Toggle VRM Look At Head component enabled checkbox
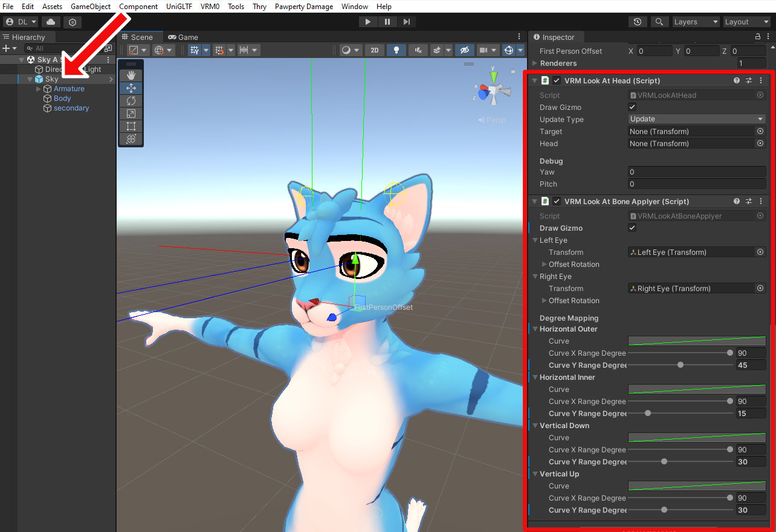 (x=557, y=80)
